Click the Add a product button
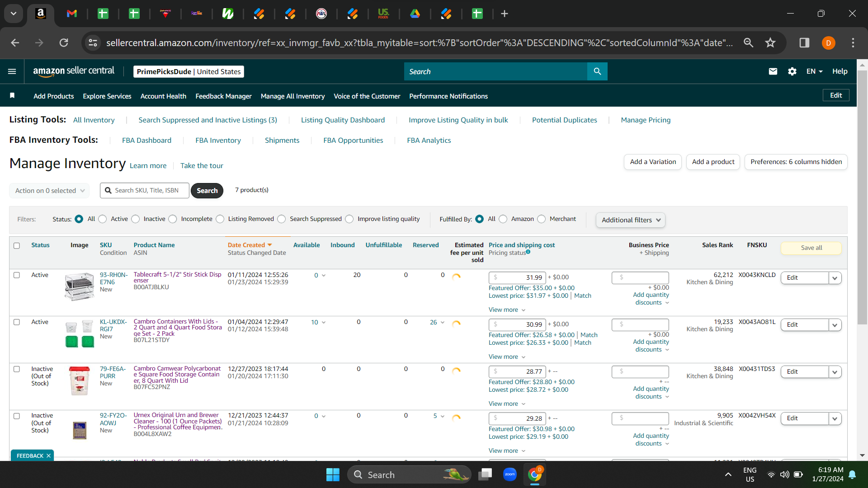This screenshot has width=868, height=488. point(713,162)
